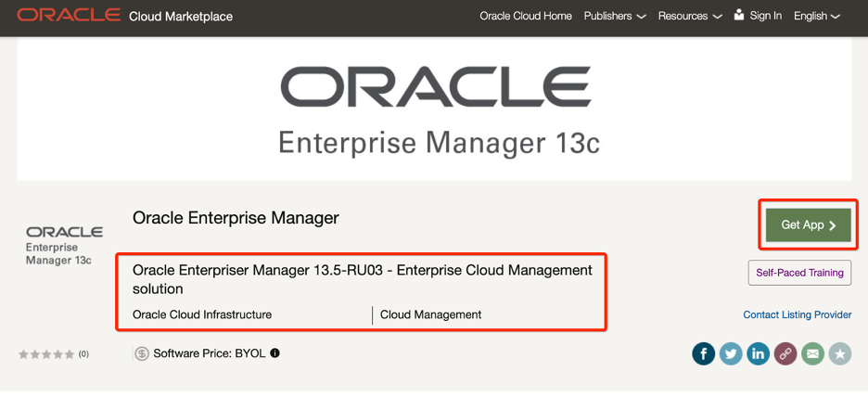This screenshot has height=397, width=868.
Task: Share listing on LinkedIn
Action: point(758,353)
